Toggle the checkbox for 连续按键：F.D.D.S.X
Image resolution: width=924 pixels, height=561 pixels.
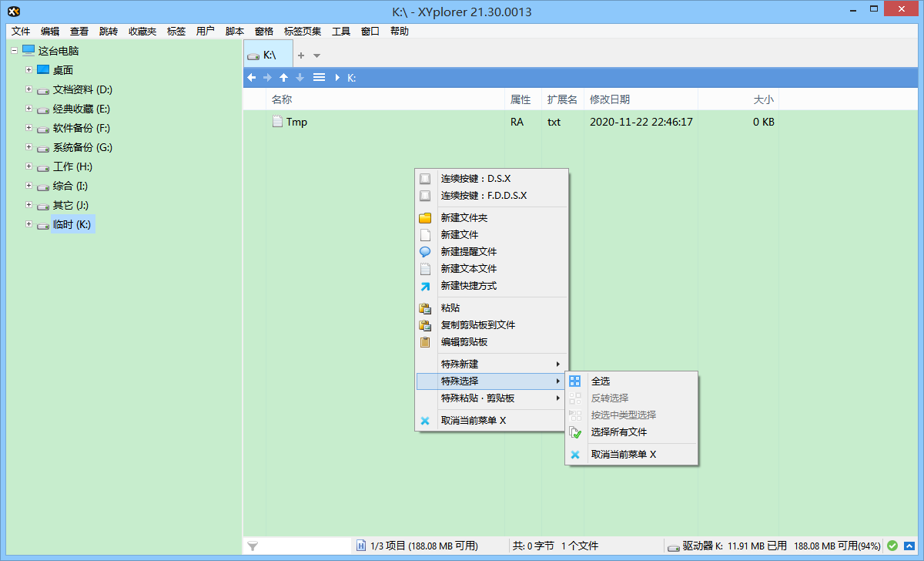(424, 195)
